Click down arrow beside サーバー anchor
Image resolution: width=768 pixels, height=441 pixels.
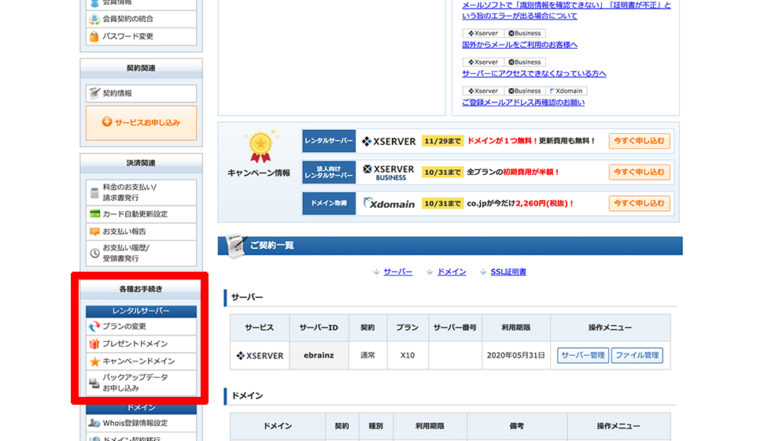376,272
